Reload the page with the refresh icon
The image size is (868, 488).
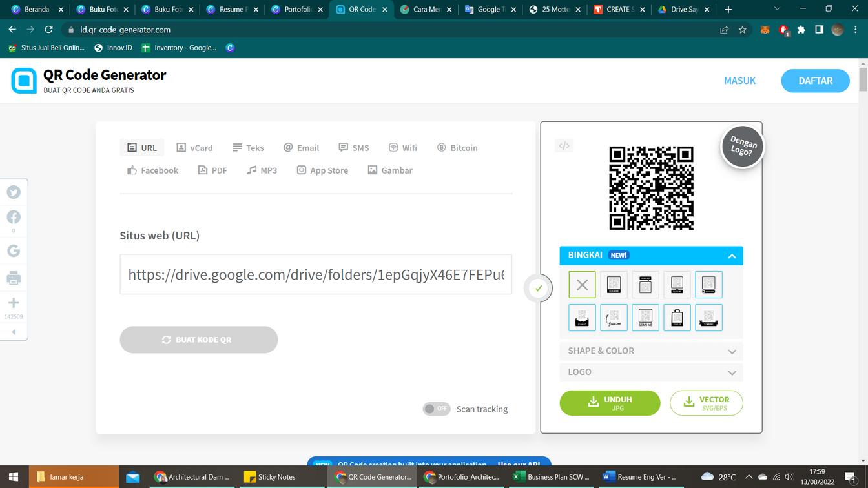coord(48,30)
